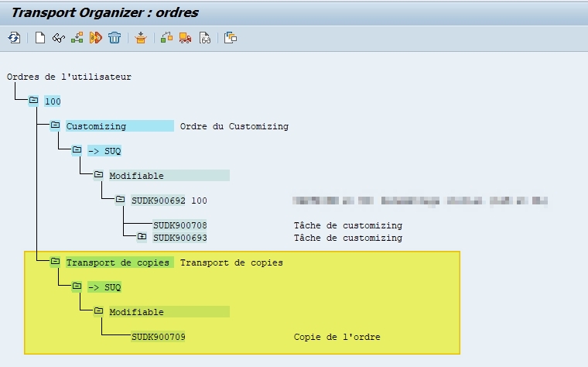Collapse the 100 client folder node
This screenshot has width=588, height=367.
[x=33, y=101]
